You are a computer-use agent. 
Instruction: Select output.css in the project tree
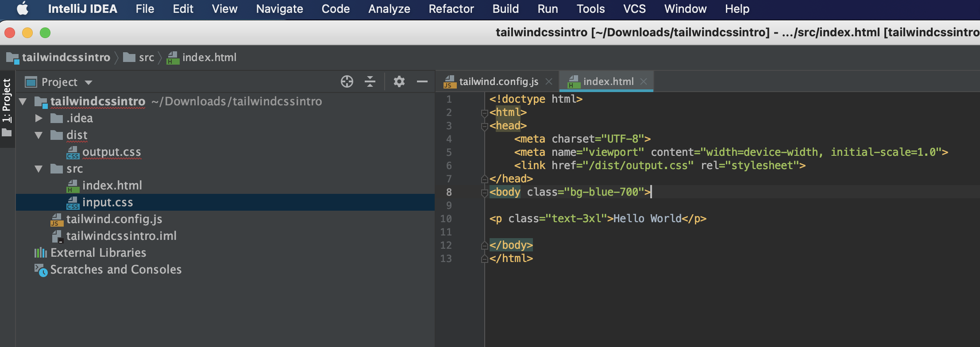pyautogui.click(x=112, y=152)
